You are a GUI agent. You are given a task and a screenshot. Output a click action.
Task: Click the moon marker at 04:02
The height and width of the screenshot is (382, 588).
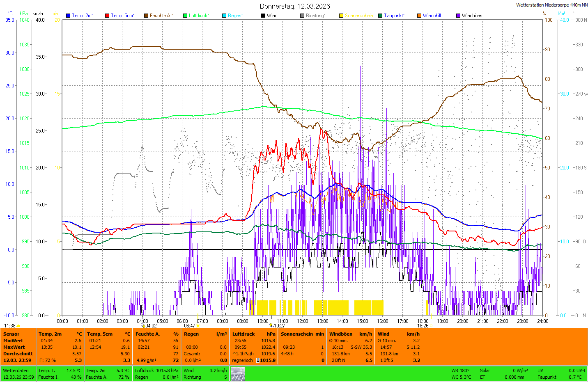pos(143,326)
